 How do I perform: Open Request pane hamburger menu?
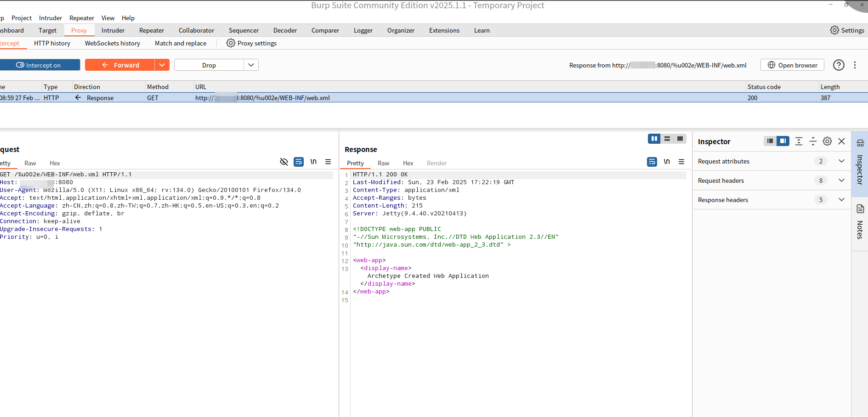(328, 162)
